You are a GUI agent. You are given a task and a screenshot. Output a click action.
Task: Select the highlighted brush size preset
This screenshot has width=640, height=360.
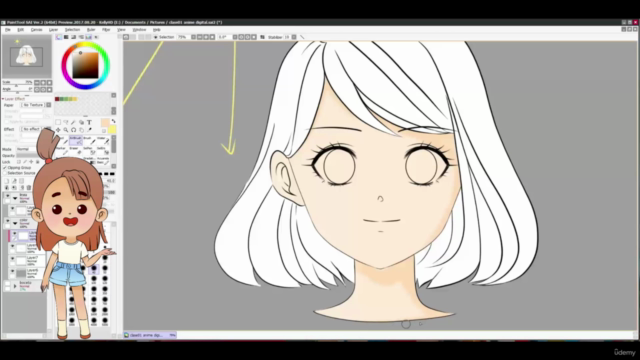pyautogui.click(x=94, y=269)
